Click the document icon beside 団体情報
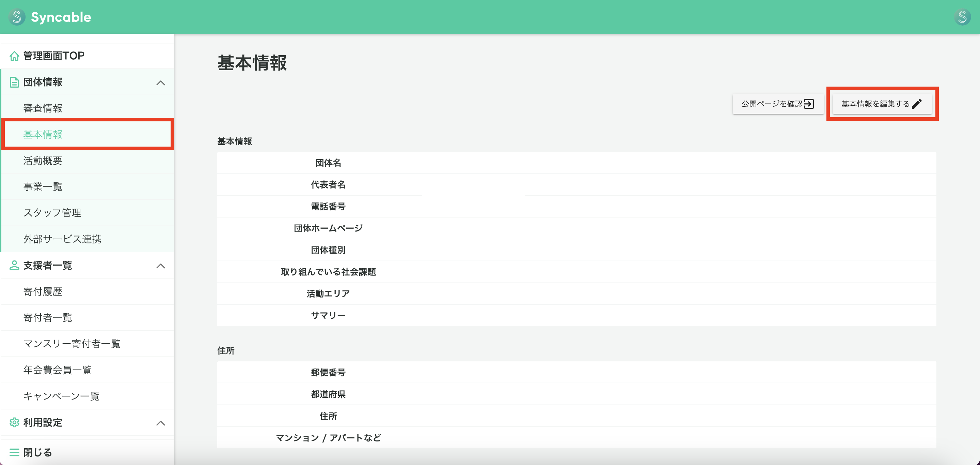This screenshot has width=980, height=465. [14, 82]
